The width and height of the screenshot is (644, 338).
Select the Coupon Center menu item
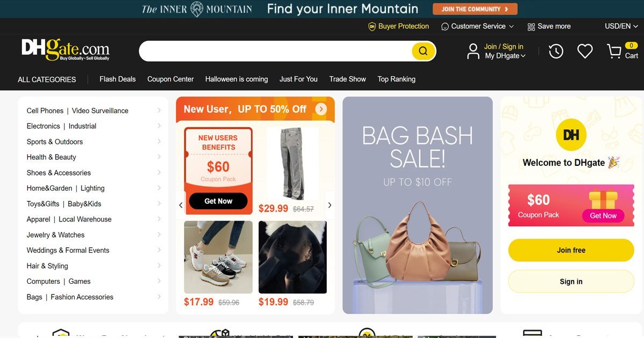pyautogui.click(x=171, y=79)
